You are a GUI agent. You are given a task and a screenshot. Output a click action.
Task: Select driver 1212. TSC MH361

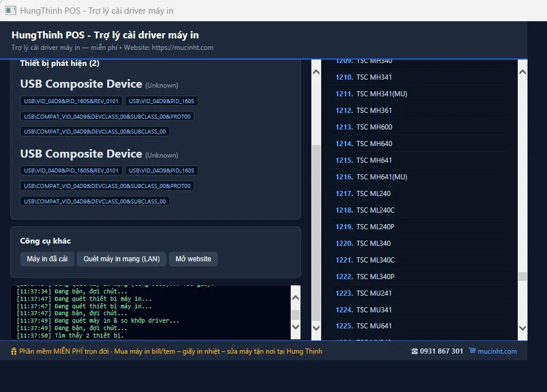pyautogui.click(x=420, y=110)
